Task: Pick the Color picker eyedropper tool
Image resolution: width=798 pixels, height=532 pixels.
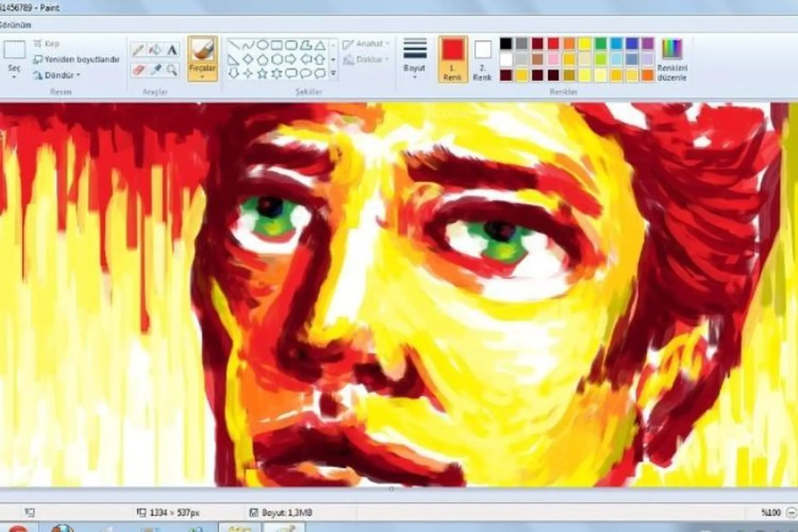Action: pos(155,70)
